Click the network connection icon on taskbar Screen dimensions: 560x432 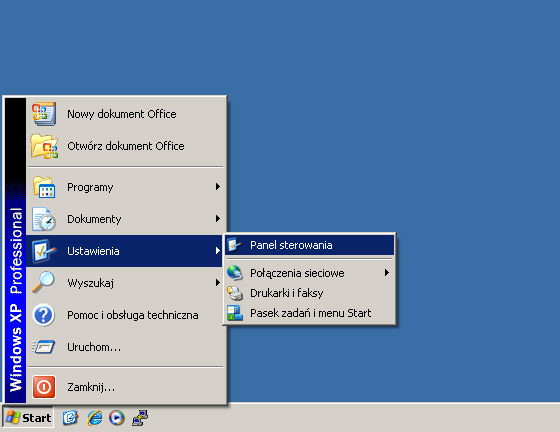[140, 418]
